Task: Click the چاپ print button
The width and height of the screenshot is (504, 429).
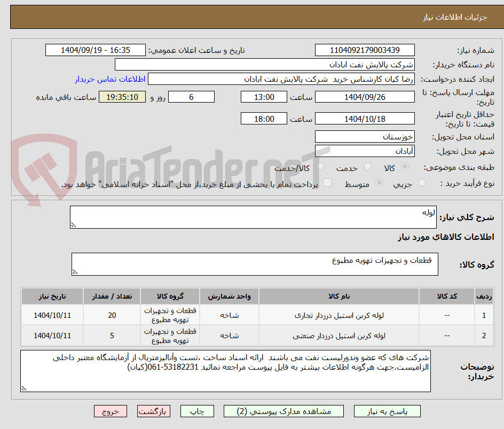Action: 197,411
